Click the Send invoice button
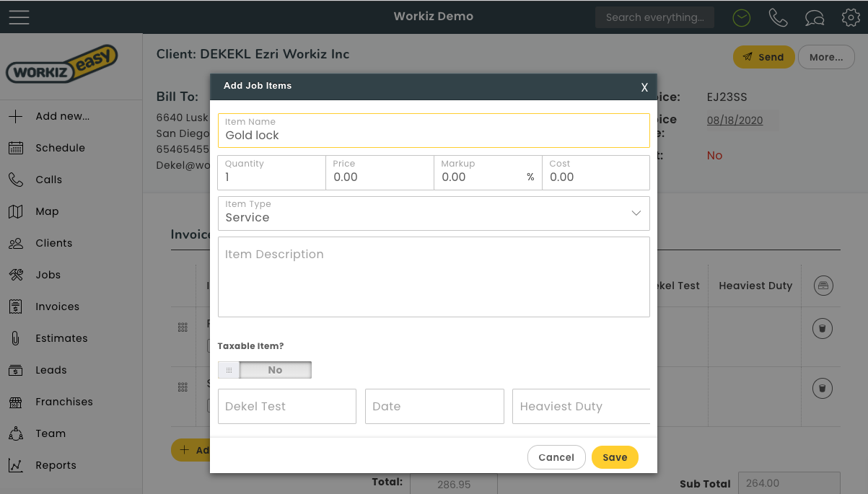Screen dimensions: 868x494 (x=763, y=57)
